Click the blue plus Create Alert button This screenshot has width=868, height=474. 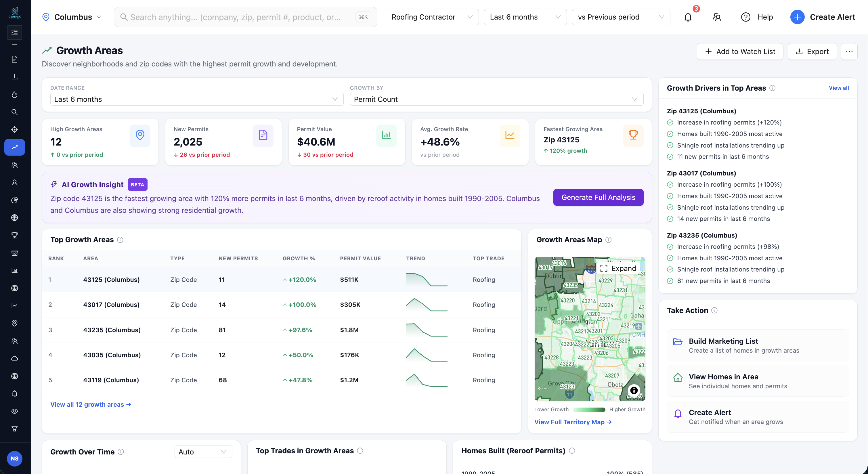[x=823, y=17]
